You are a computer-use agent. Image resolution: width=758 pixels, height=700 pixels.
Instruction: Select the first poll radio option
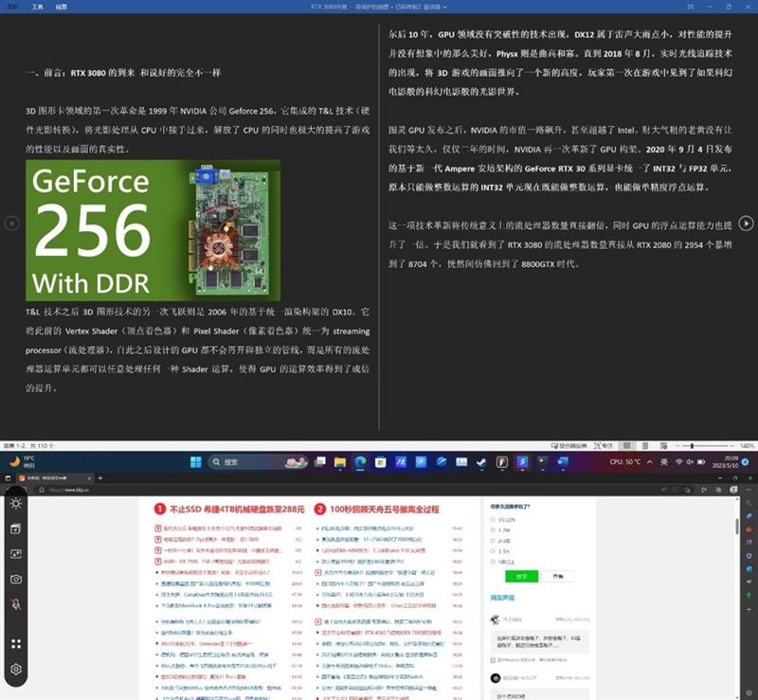coord(493,520)
